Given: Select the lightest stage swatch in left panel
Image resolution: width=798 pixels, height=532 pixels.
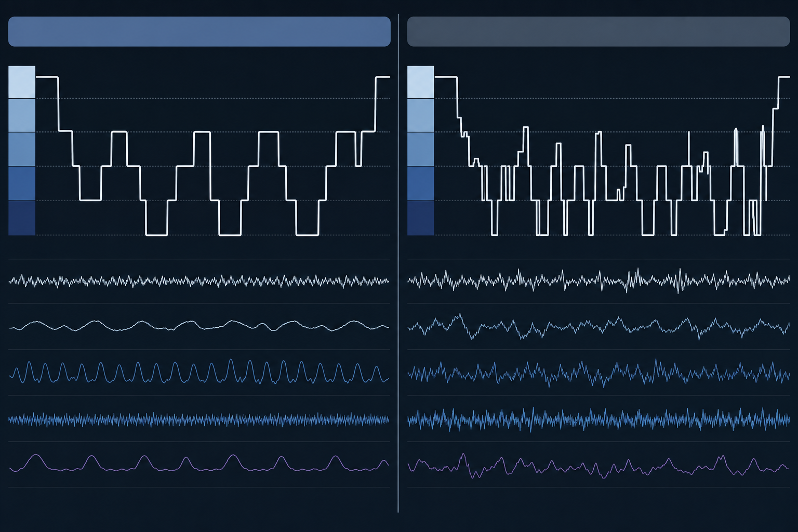Looking at the screenshot, I should 22,82.
